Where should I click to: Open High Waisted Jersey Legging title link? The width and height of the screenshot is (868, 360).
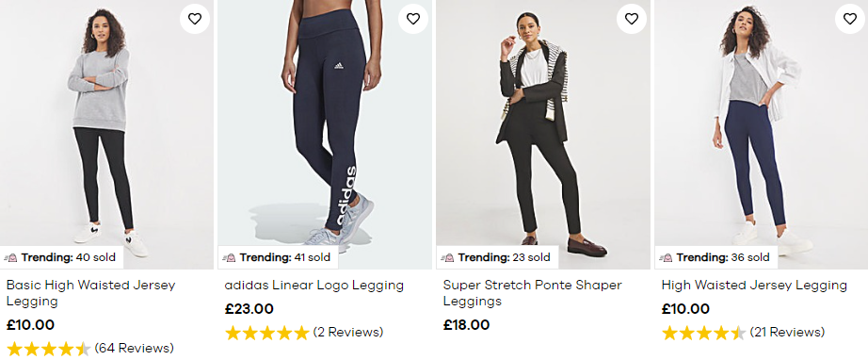point(754,286)
